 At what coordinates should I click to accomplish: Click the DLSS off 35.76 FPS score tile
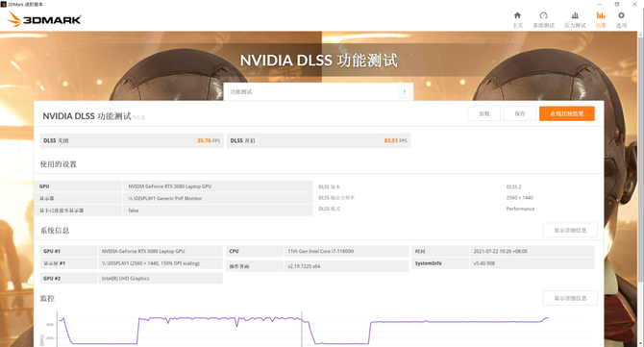132,140
